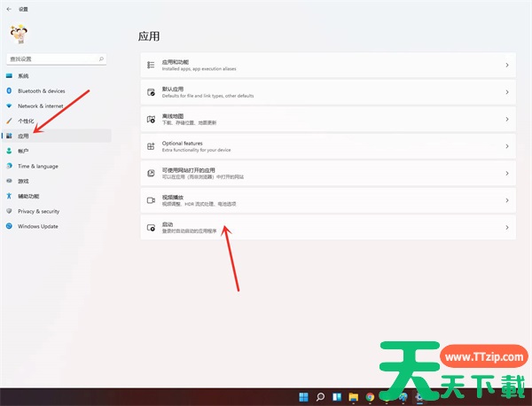Open the 启动 startup apps entry

coord(327,228)
